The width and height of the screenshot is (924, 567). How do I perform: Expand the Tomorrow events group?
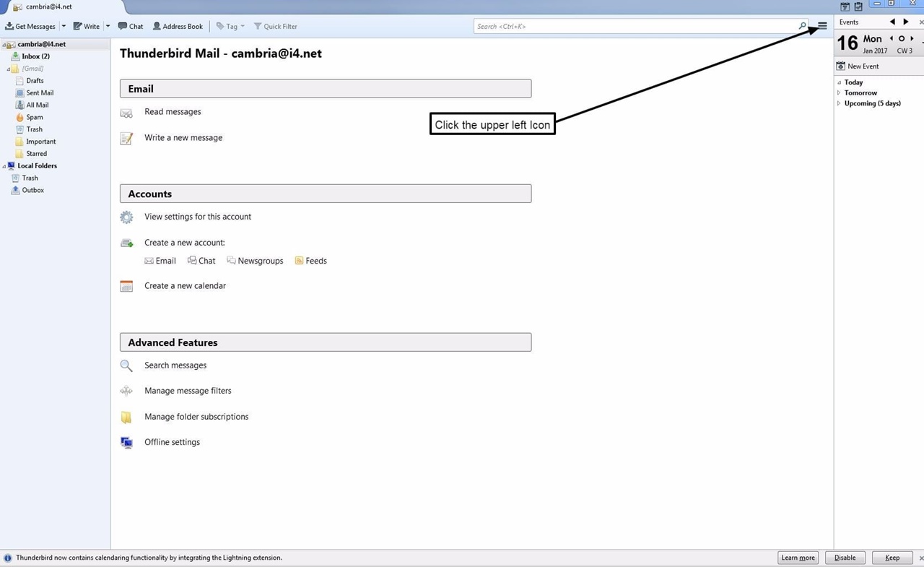coord(839,93)
